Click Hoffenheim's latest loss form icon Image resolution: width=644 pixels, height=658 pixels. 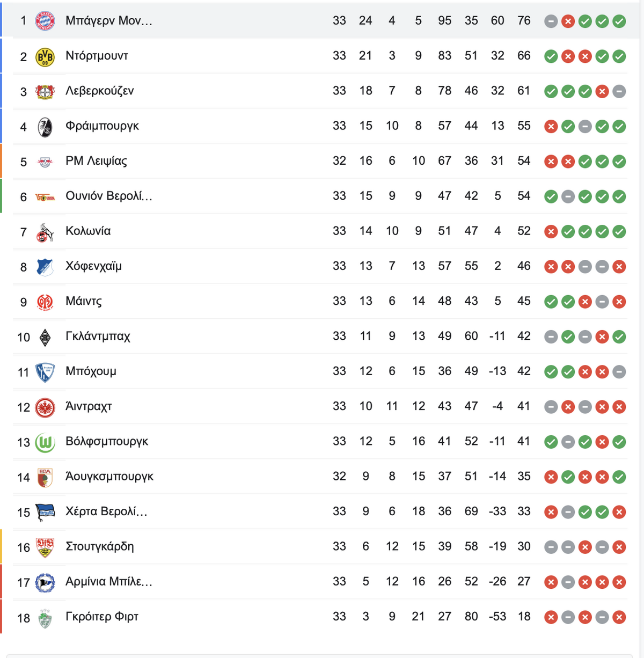pos(619,267)
